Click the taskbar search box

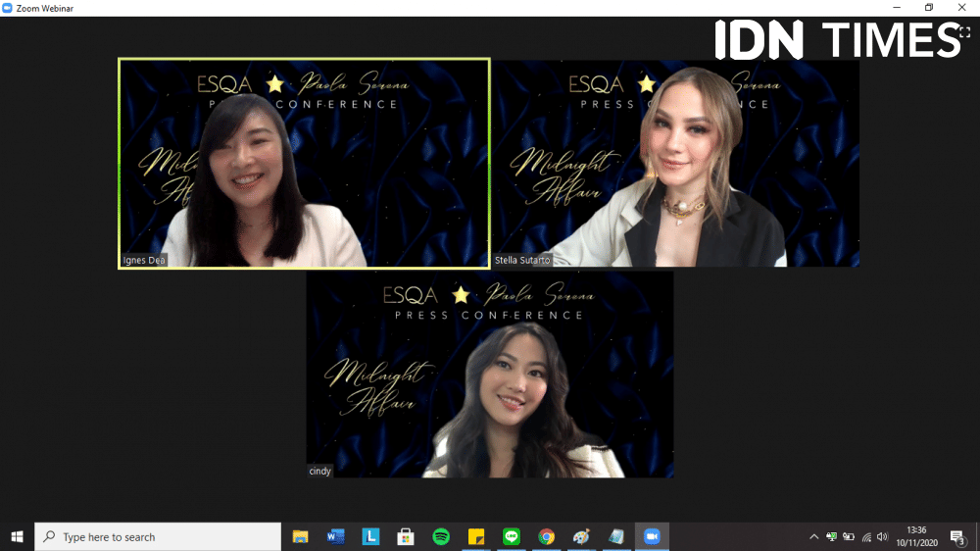click(x=157, y=536)
